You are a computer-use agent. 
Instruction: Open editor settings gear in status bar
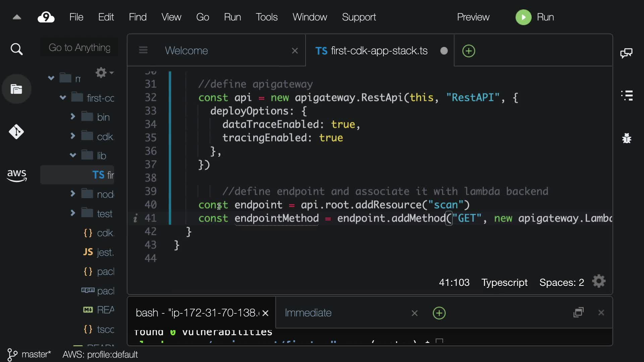[599, 282]
